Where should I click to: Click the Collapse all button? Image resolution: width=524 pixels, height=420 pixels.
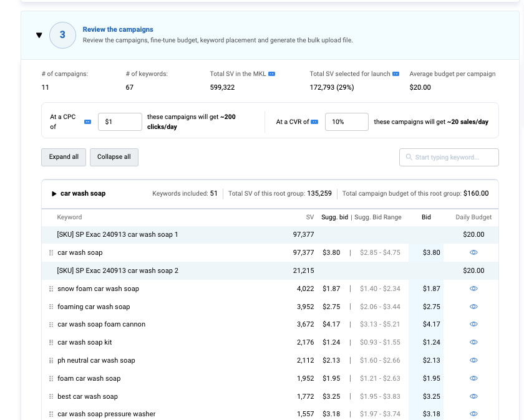point(114,157)
